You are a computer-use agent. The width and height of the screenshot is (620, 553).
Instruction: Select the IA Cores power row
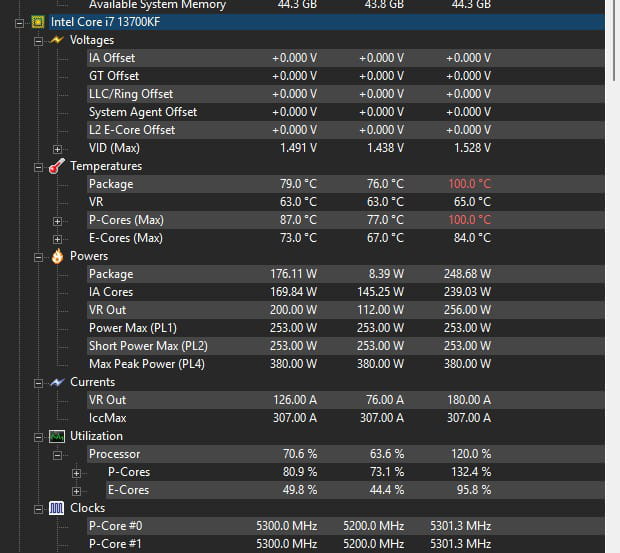tap(346, 292)
